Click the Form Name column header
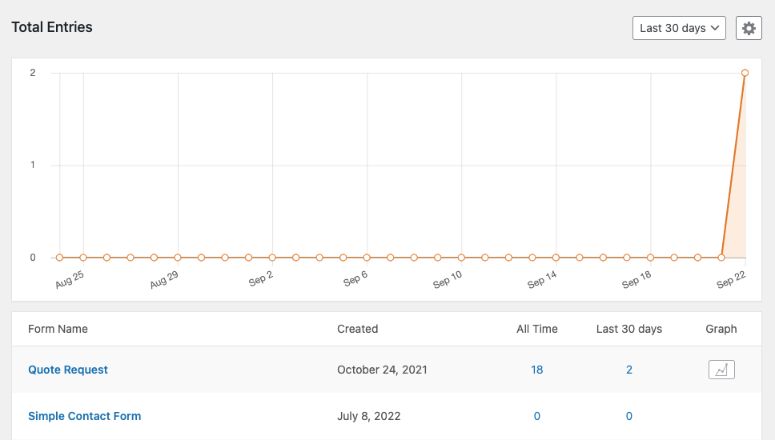 tap(58, 329)
